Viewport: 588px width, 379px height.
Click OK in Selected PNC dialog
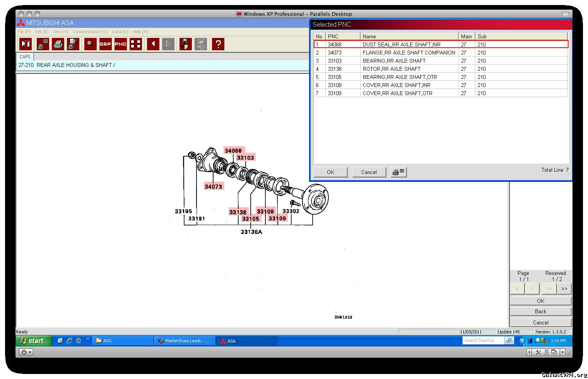coord(330,172)
